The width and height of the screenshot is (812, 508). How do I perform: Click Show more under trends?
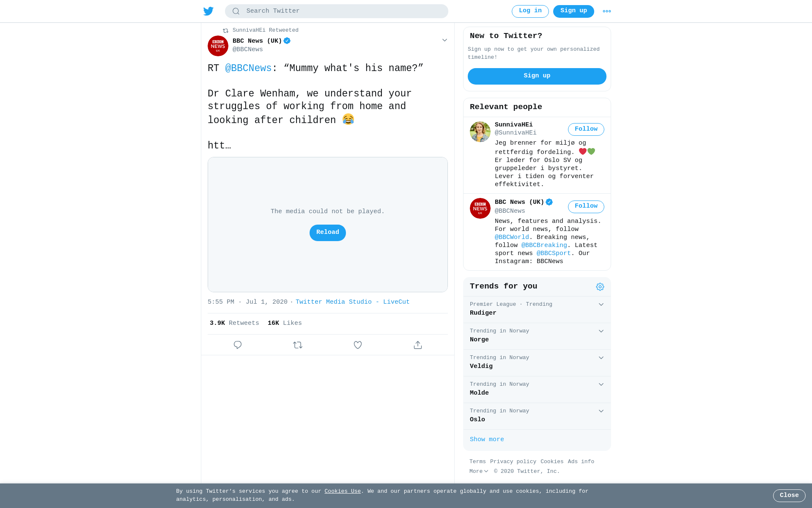pyautogui.click(x=487, y=439)
